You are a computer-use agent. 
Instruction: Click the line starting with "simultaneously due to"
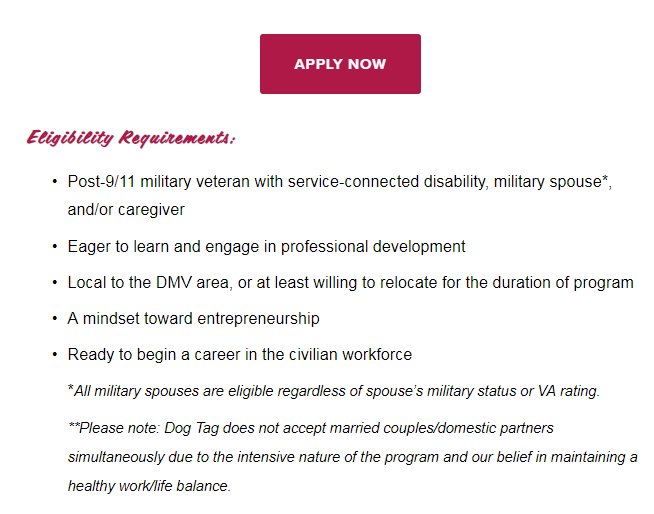(352, 457)
